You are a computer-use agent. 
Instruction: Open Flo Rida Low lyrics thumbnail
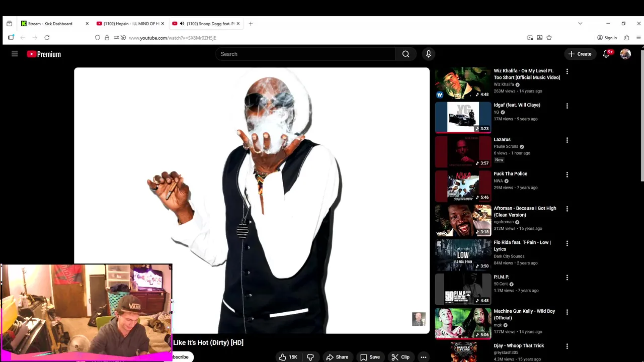click(463, 255)
